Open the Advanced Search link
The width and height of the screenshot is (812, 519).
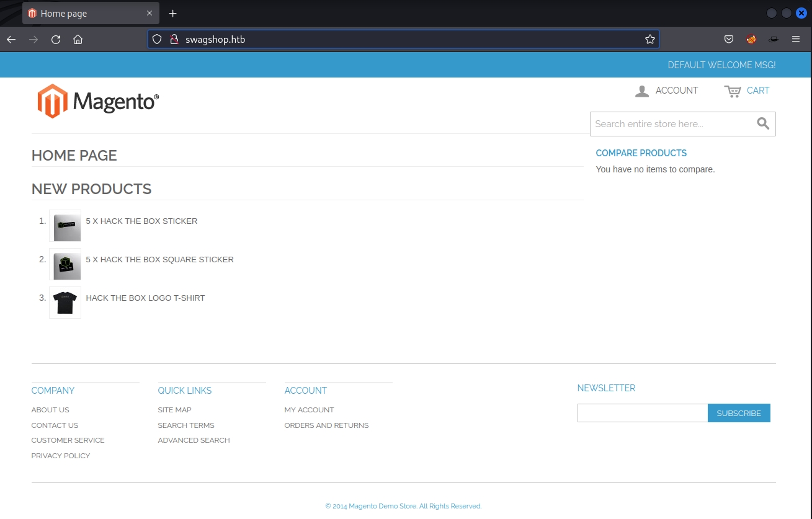[194, 440]
